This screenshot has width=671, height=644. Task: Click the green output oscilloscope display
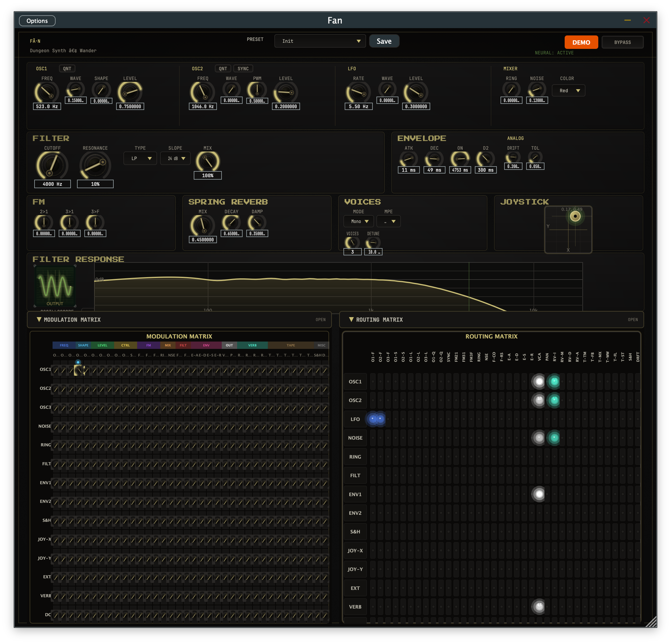(x=55, y=287)
